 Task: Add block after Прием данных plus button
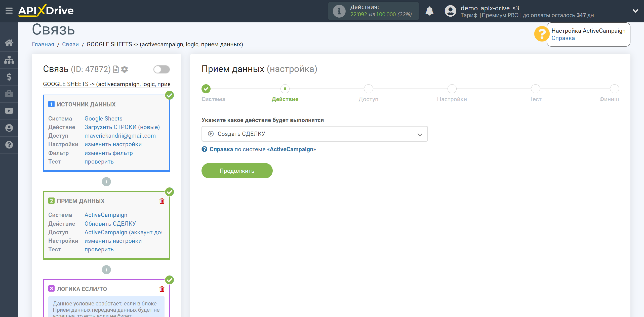(x=106, y=270)
